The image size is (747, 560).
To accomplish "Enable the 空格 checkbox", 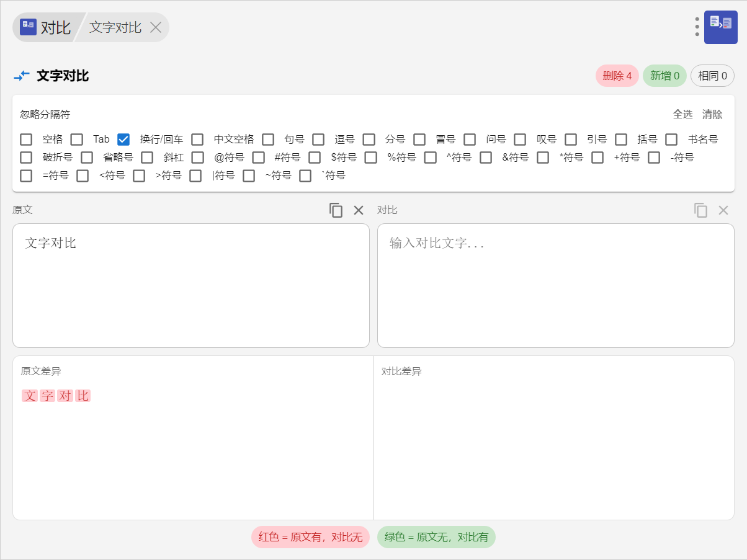I will pos(26,140).
